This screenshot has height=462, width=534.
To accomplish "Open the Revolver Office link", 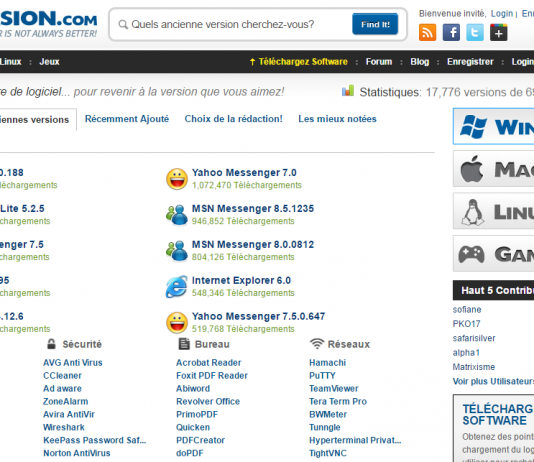I will (208, 401).
